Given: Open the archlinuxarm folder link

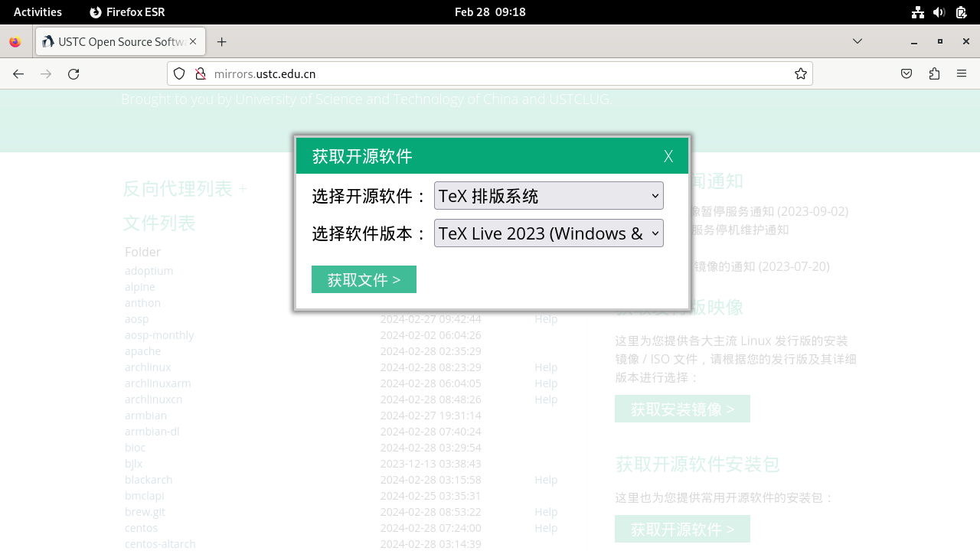Looking at the screenshot, I should click(158, 383).
